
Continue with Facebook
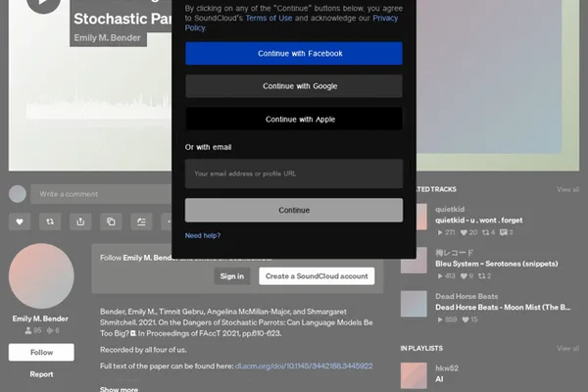pyautogui.click(x=294, y=53)
